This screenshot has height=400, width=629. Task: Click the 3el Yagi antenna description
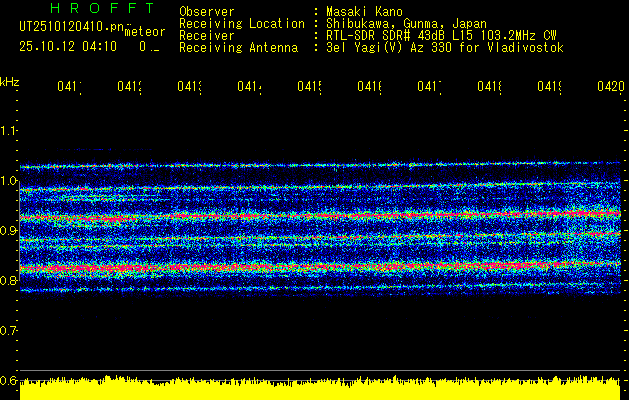(x=443, y=47)
